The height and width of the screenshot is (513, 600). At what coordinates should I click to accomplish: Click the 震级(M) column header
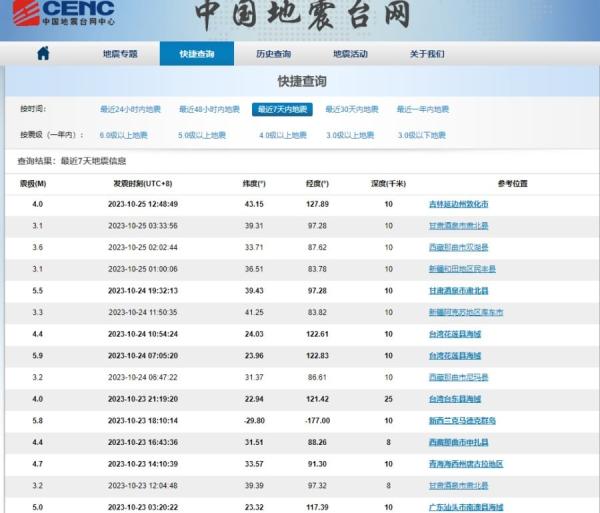(33, 184)
